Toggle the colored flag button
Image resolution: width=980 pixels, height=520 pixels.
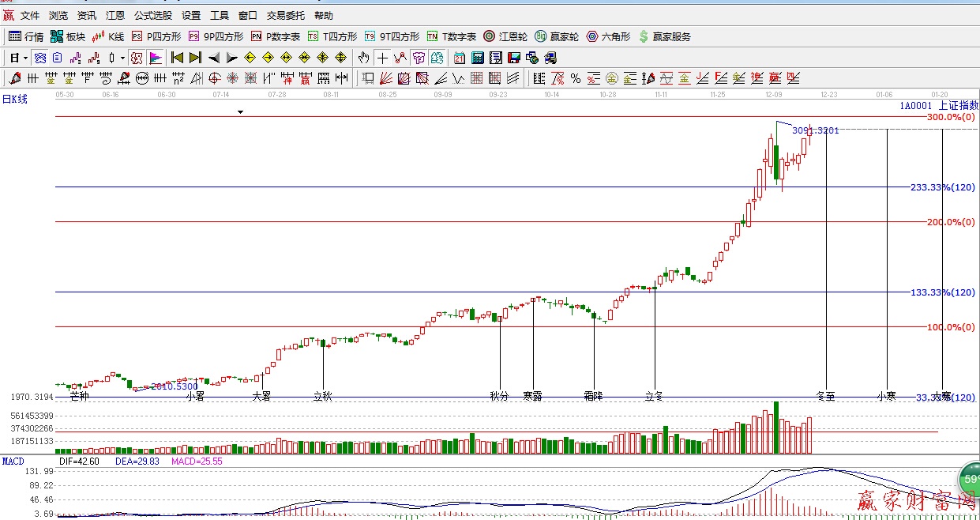(155, 58)
